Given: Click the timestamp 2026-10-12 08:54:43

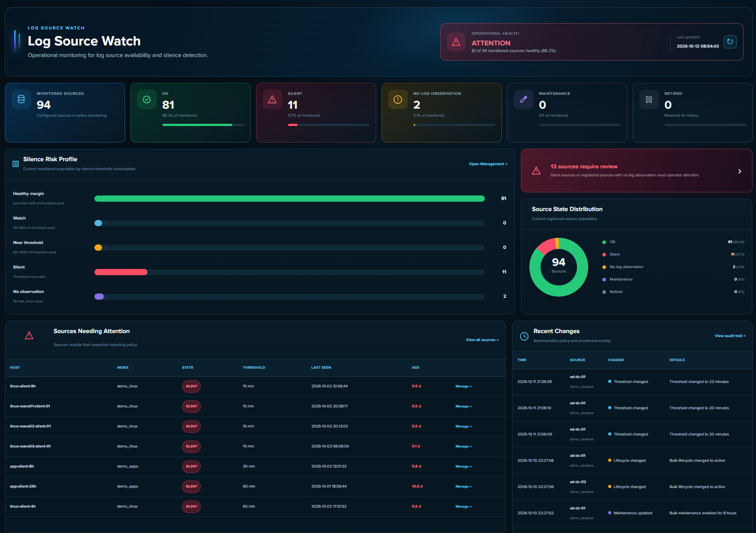Looking at the screenshot, I should [x=698, y=46].
